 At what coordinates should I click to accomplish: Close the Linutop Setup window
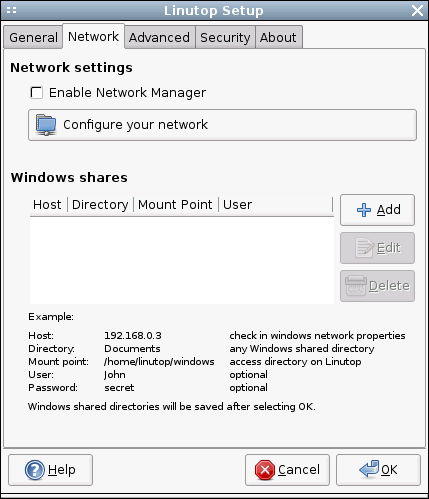click(x=417, y=10)
